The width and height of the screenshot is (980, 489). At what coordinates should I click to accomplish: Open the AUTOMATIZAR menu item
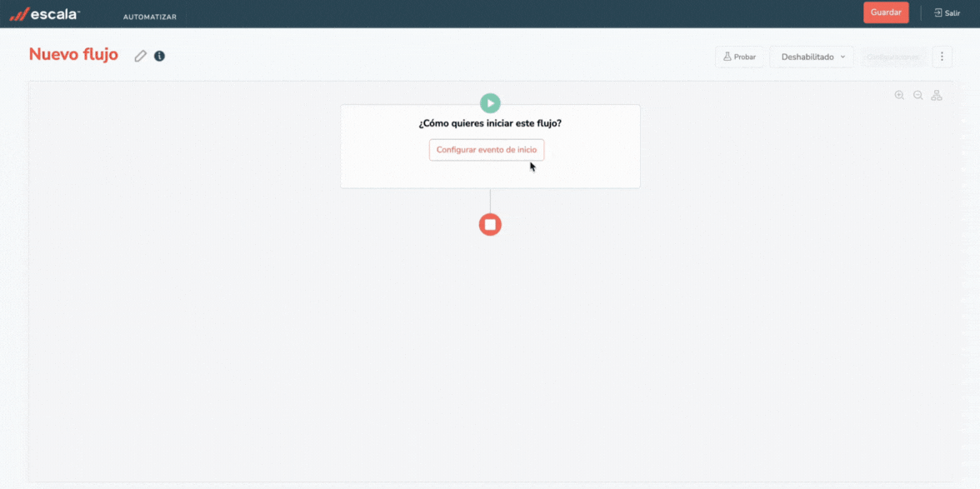[150, 17]
